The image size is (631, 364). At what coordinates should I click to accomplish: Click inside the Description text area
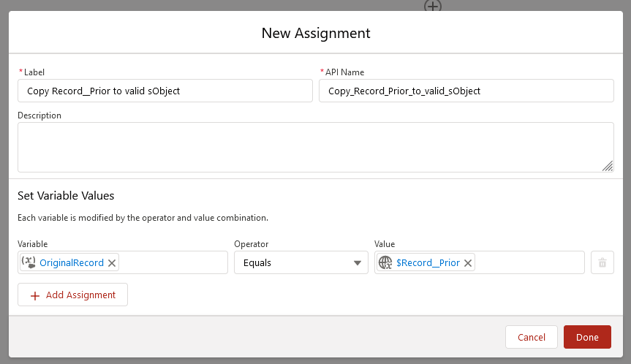pos(315,147)
